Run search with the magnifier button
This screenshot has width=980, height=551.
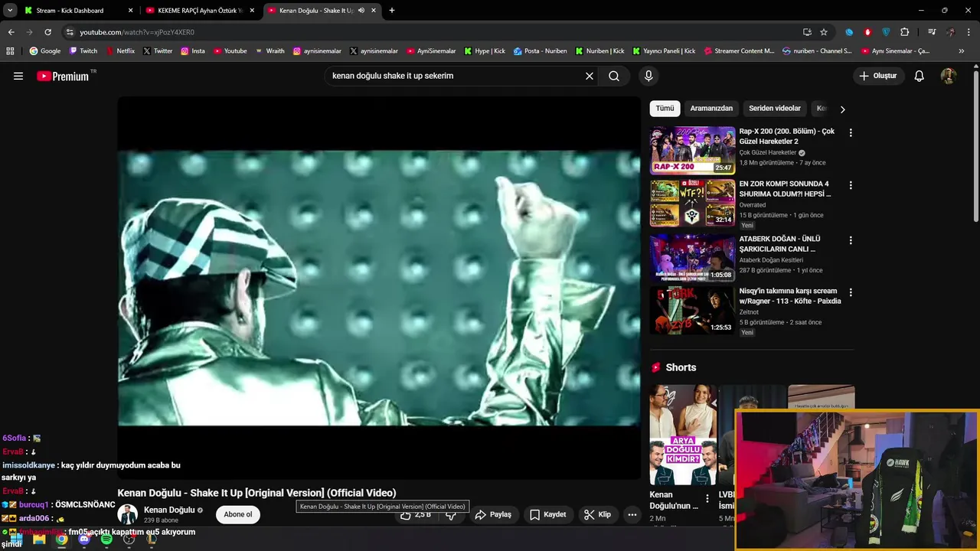(614, 76)
